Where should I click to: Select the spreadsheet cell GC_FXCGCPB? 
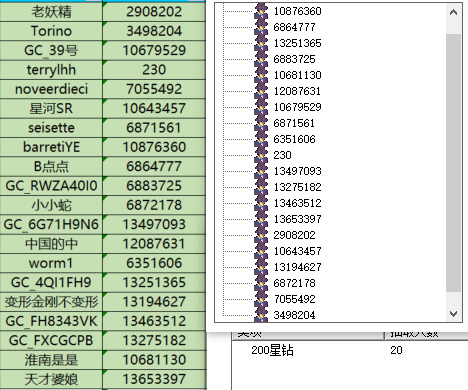tap(51, 340)
